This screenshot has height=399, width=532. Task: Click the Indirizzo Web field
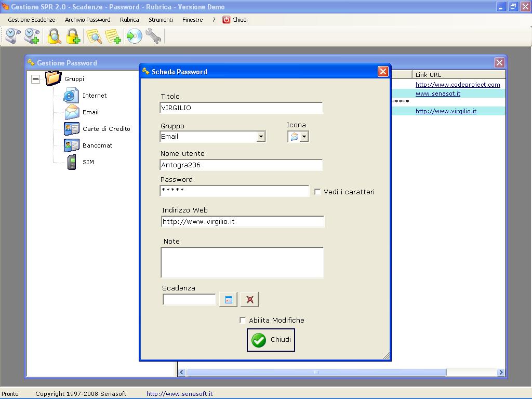(x=243, y=221)
